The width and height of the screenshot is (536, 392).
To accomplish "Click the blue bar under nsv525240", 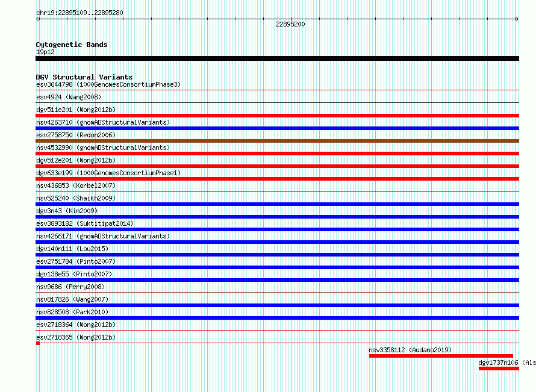I will click(x=277, y=204).
